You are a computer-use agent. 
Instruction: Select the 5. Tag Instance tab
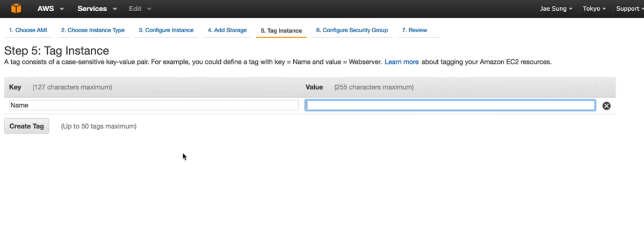pyautogui.click(x=281, y=31)
